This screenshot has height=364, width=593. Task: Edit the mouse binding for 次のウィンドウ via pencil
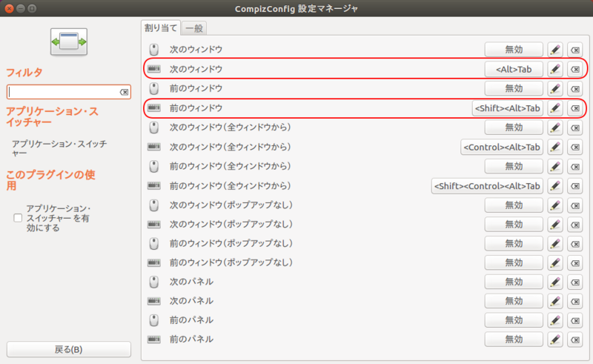tap(554, 50)
